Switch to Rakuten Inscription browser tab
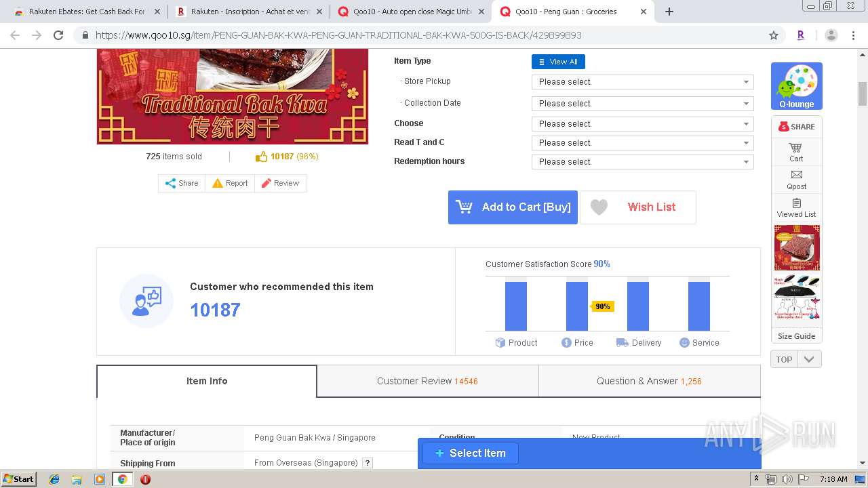868x488 pixels. (248, 12)
